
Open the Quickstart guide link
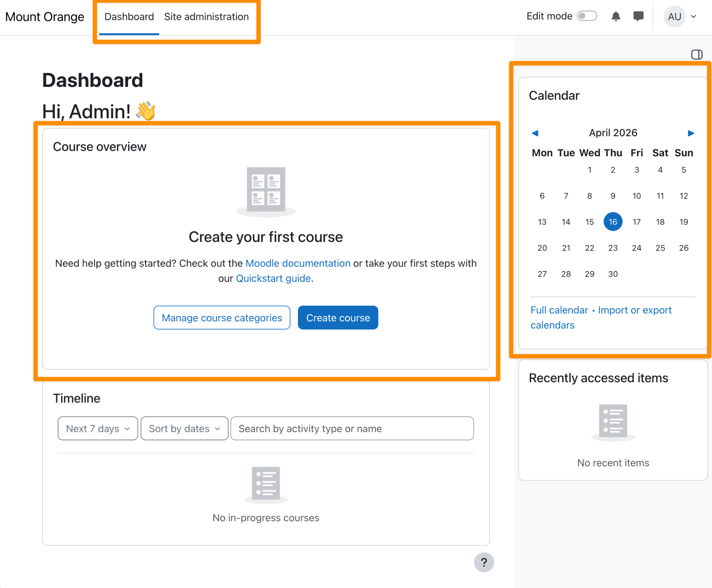pos(273,278)
